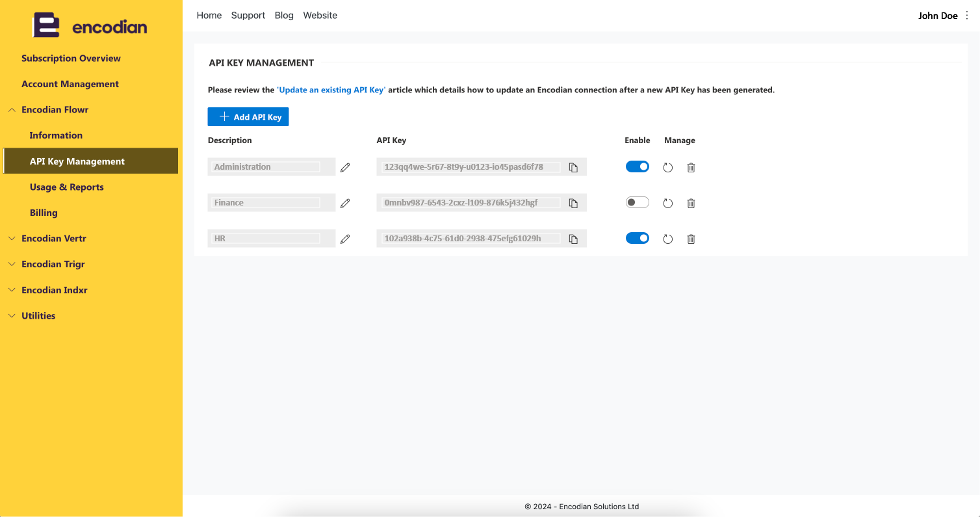Screen dimensions: 980x517
Task: Open the 'Update an existing API Key' article
Action: [331, 90]
